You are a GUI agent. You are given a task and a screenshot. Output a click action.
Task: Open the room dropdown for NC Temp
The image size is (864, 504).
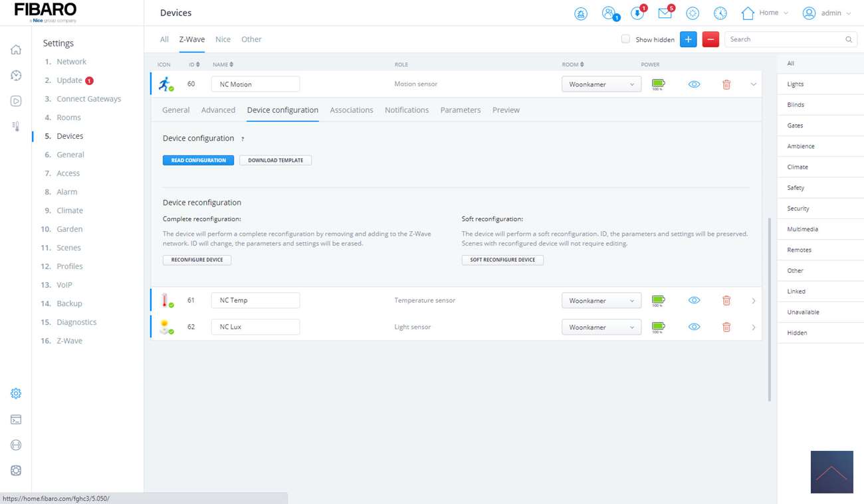click(x=601, y=301)
